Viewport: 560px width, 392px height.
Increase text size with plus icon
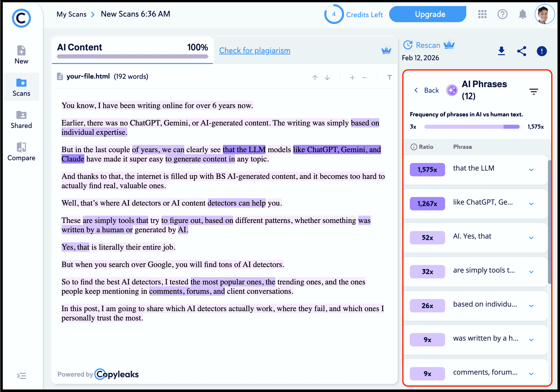352,78
